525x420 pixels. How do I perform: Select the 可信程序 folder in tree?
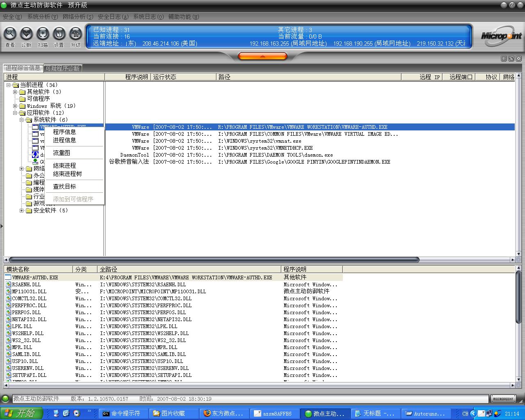click(x=38, y=99)
